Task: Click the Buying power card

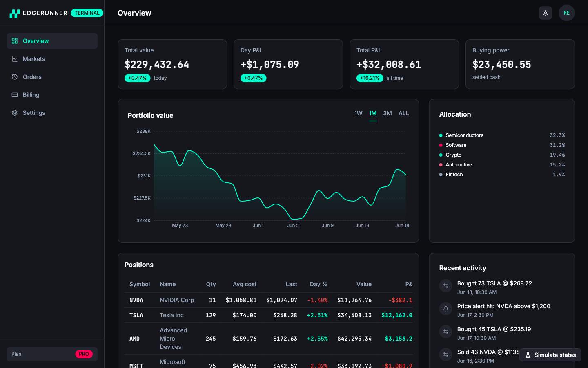Action: tap(520, 64)
